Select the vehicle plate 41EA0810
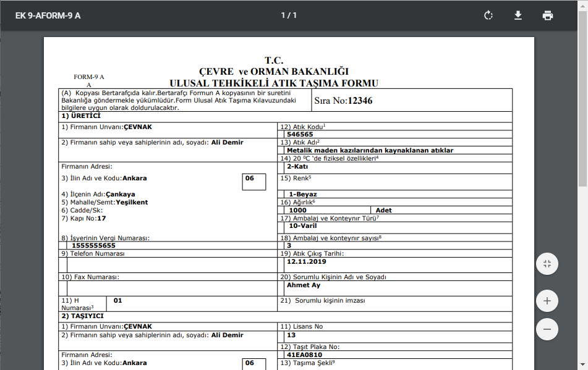Image resolution: width=588 pixels, height=370 pixels. point(304,355)
